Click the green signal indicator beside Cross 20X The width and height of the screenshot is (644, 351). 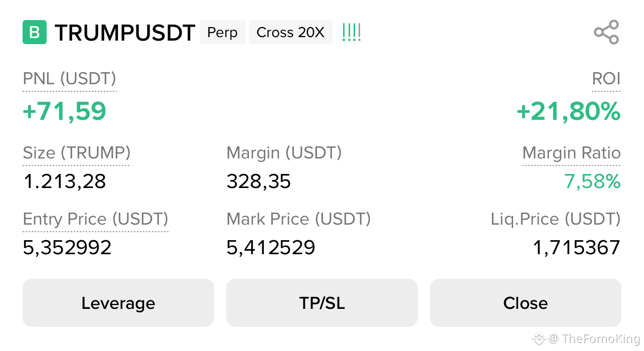click(351, 32)
